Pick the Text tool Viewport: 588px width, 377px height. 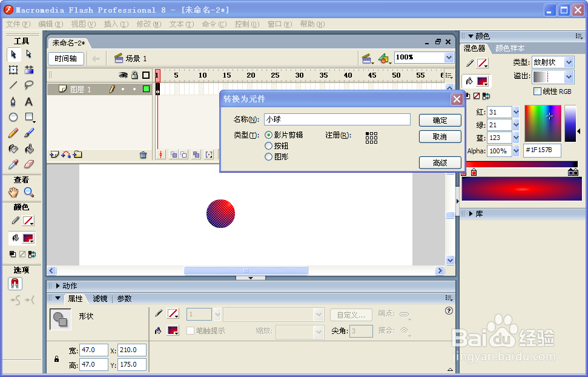29,101
